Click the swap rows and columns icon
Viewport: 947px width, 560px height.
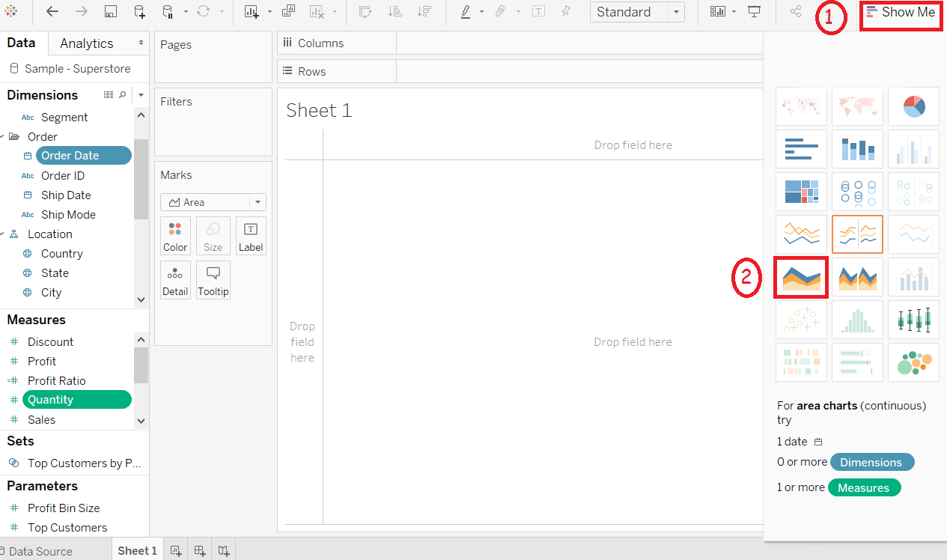tap(365, 12)
